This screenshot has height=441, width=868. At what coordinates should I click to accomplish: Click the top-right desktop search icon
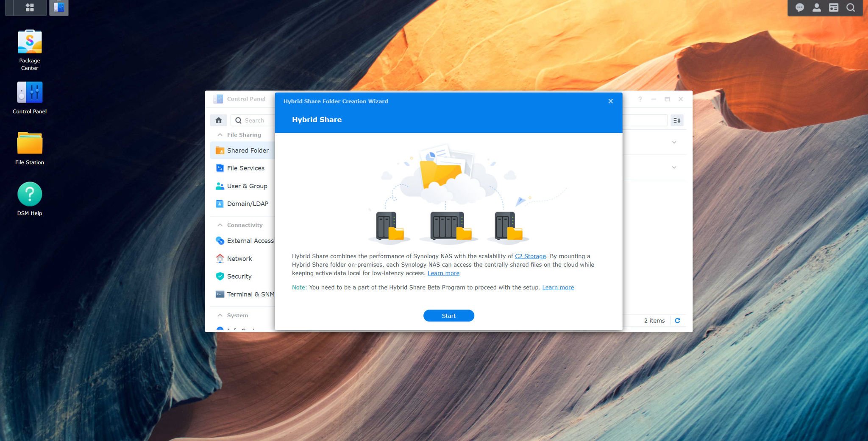tap(851, 7)
